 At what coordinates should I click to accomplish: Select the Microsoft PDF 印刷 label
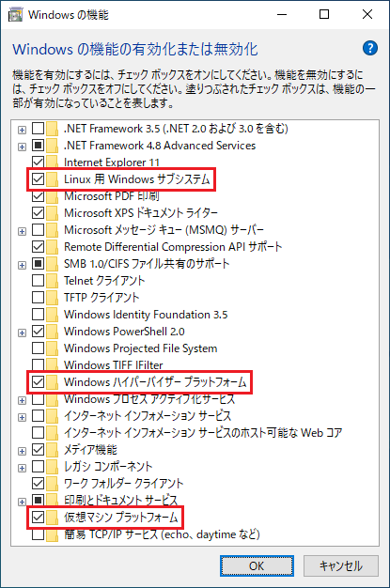point(112,196)
